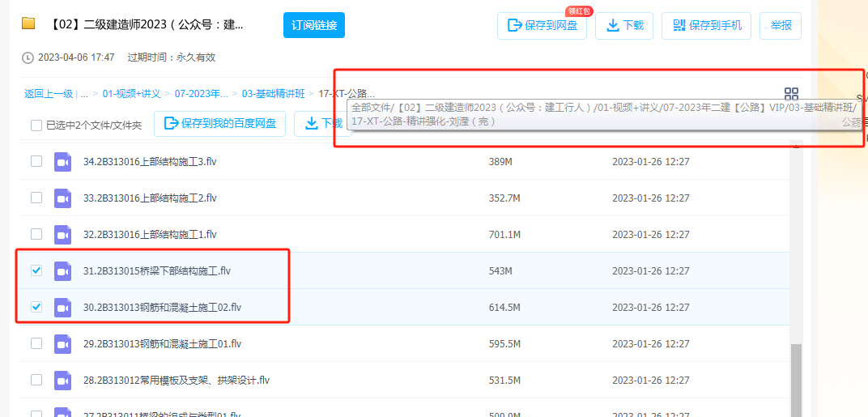Click the 389M size cell

(x=500, y=162)
